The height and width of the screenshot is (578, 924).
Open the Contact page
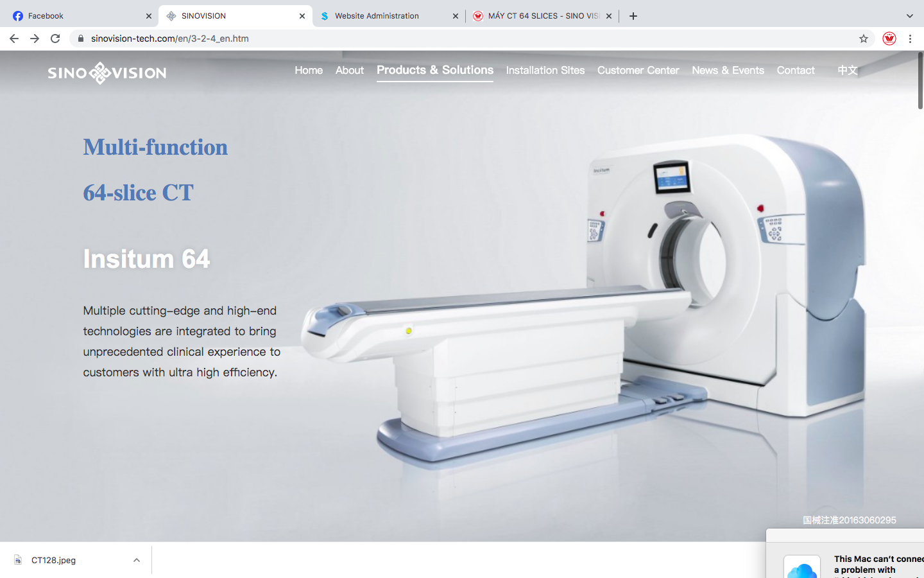(796, 71)
